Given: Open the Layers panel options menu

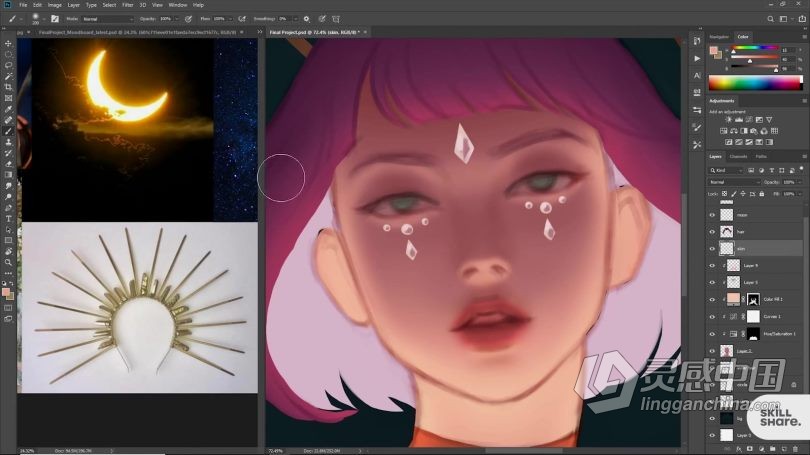Looking at the screenshot, I should (804, 156).
